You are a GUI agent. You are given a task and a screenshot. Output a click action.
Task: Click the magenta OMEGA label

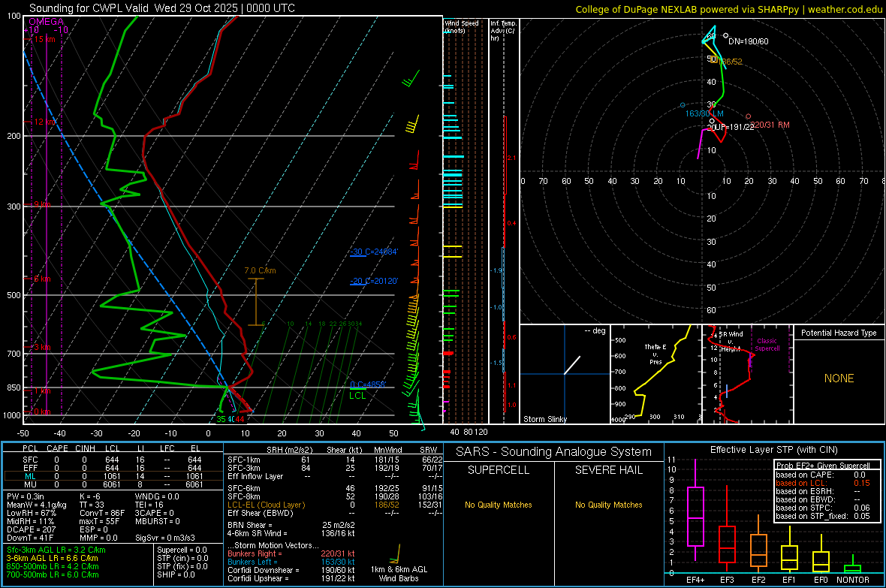click(x=47, y=22)
